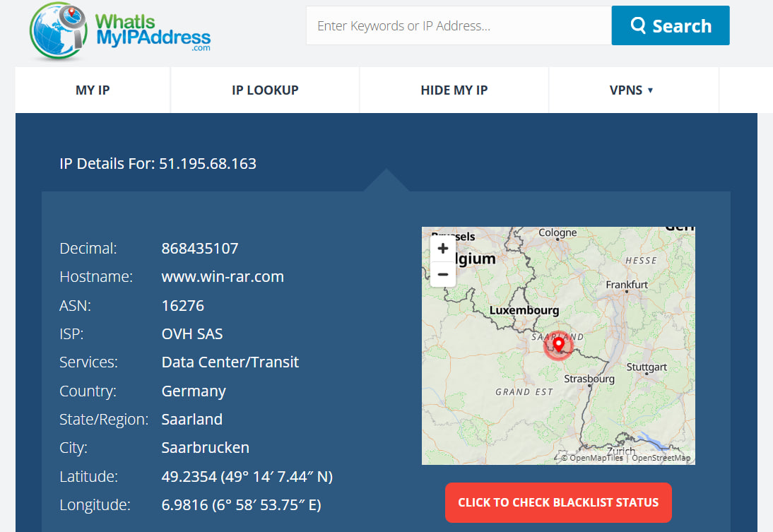Viewport: 773px width, 532px height.
Task: Open the OpenMapTiles attribution link
Action: pos(596,457)
